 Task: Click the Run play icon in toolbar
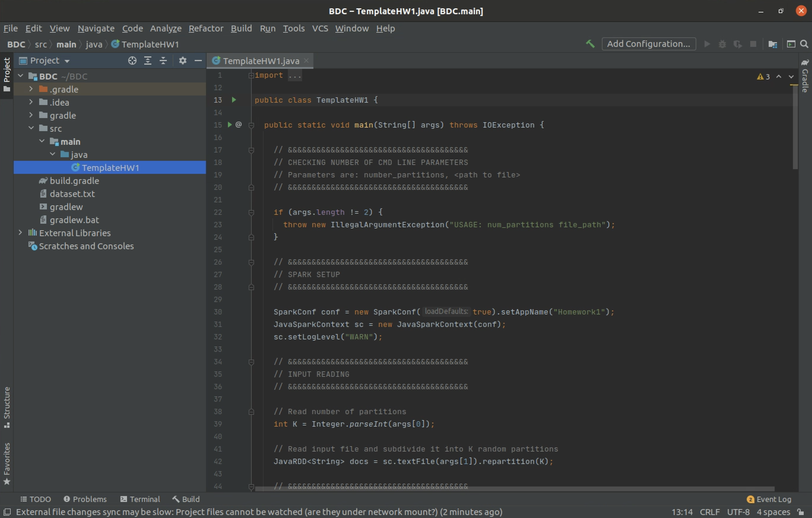[707, 44]
